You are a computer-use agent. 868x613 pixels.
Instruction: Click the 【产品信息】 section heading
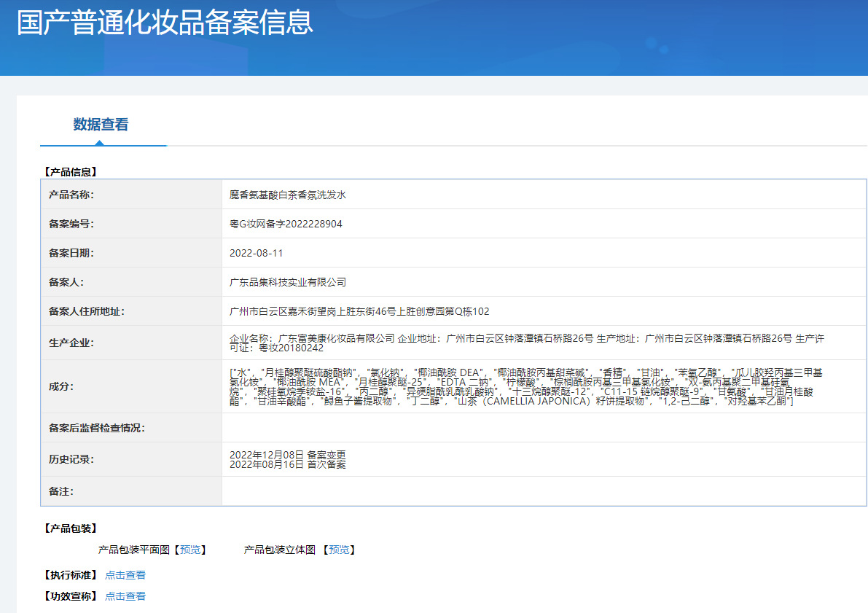click(70, 172)
